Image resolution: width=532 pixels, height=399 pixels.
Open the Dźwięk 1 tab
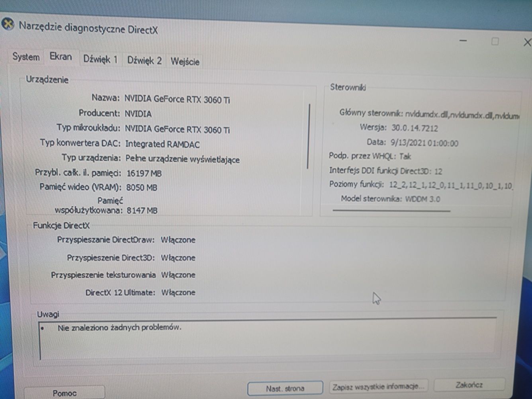point(100,60)
